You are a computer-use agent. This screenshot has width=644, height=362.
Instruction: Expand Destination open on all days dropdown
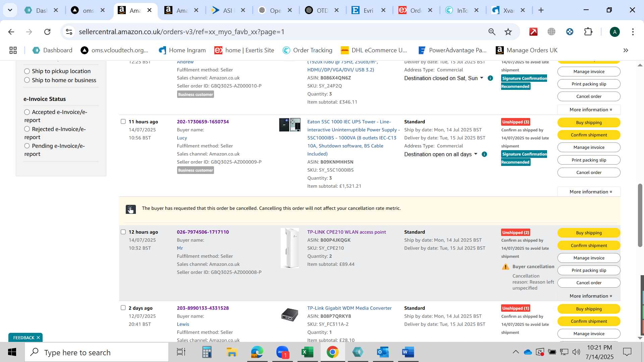click(476, 154)
